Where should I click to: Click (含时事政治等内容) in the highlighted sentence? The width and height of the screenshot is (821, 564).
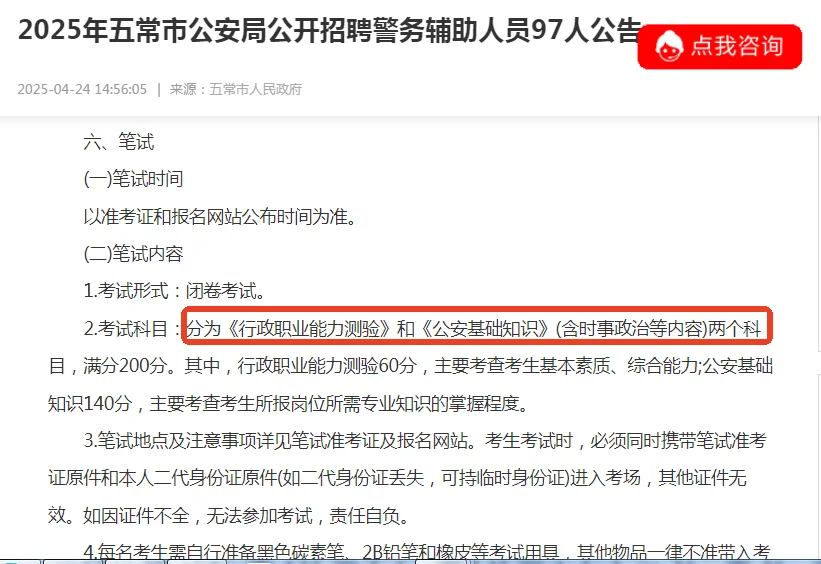tap(631, 328)
